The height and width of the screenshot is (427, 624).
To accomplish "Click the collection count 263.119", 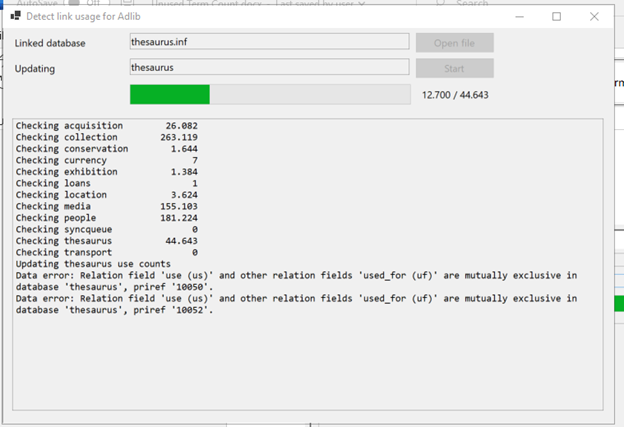I will point(179,137).
